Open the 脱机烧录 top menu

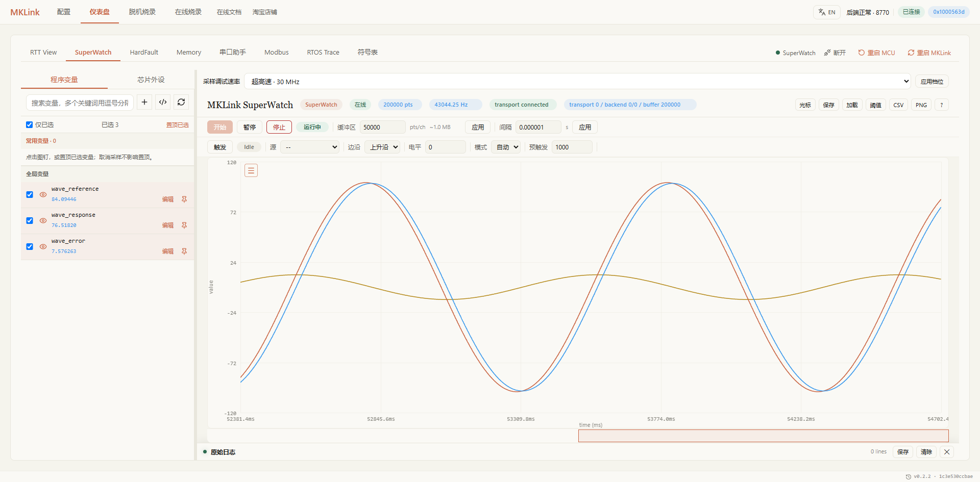click(142, 12)
